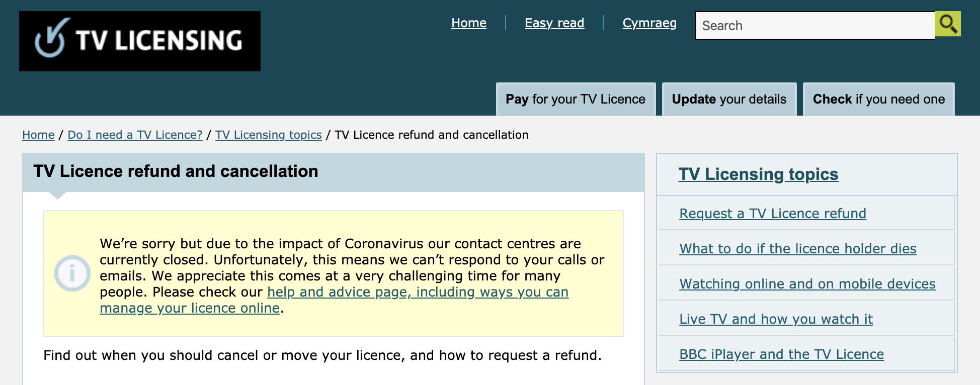This screenshot has width=980, height=385.
Task: Go to Home in the breadcrumb
Action: 38,135
